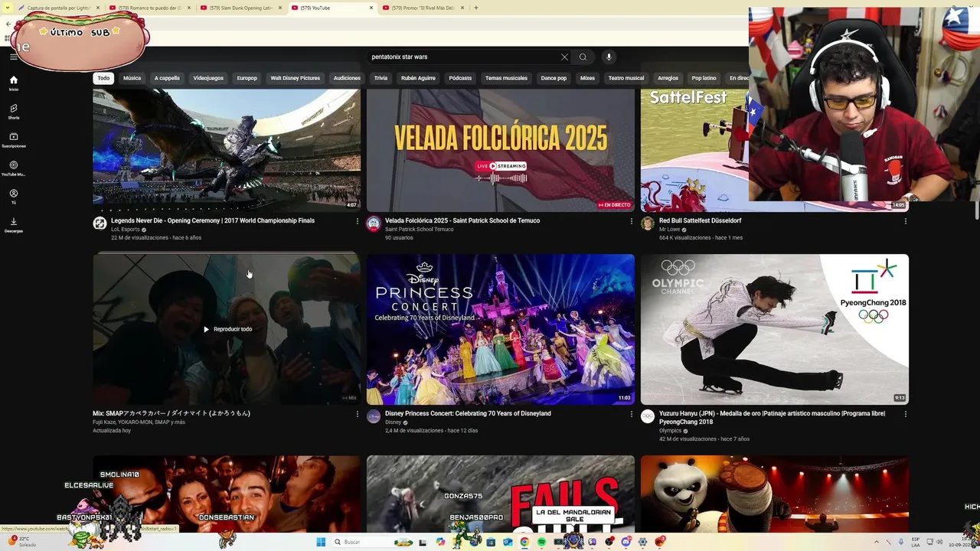The height and width of the screenshot is (551, 980).
Task: Open the YouTube hamburger guide menu
Action: click(13, 56)
